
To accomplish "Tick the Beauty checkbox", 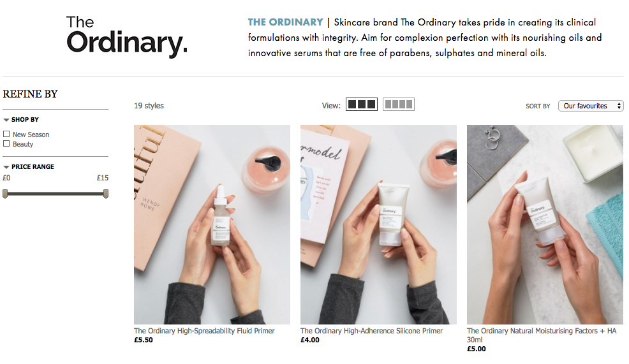I will pyautogui.click(x=6, y=143).
